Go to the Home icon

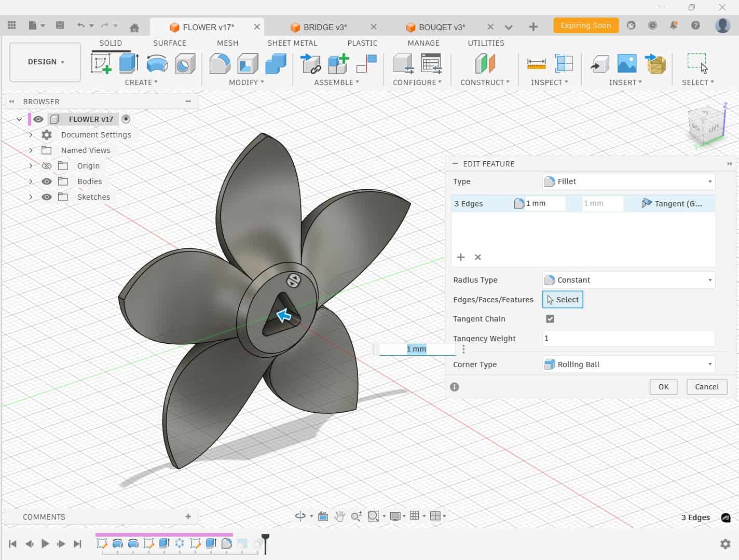134,27
